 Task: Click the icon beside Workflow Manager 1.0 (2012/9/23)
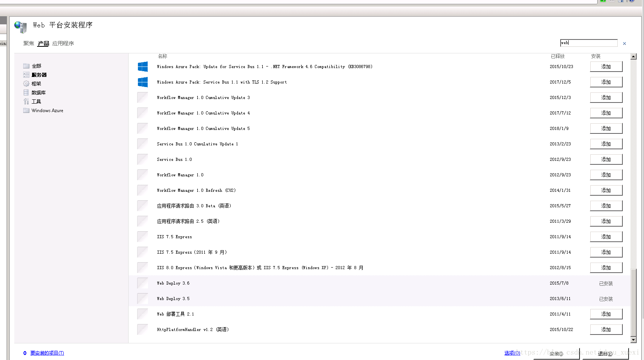(143, 175)
